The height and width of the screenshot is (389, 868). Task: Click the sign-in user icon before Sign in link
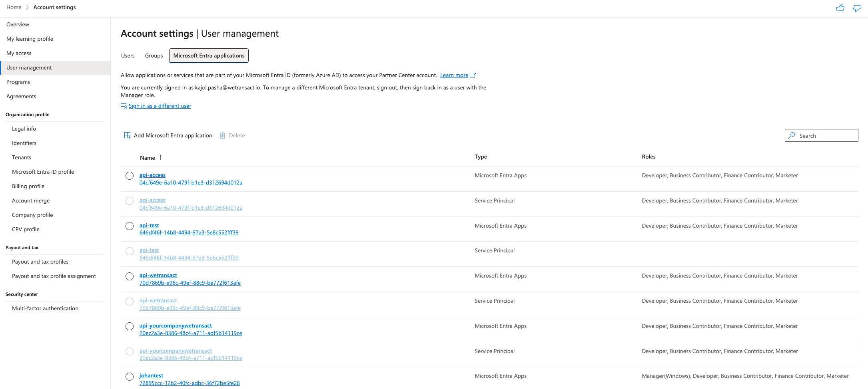point(124,106)
